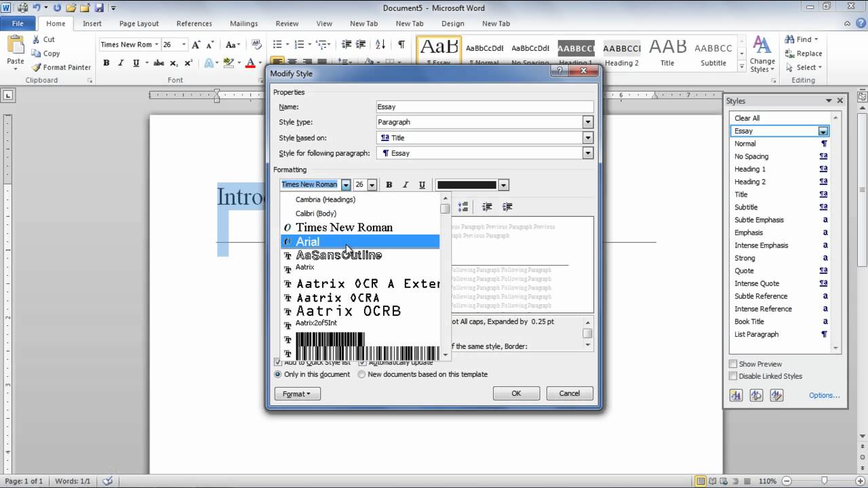Toggle ribbon Bold button in Font group
The image size is (868, 488).
106,63
